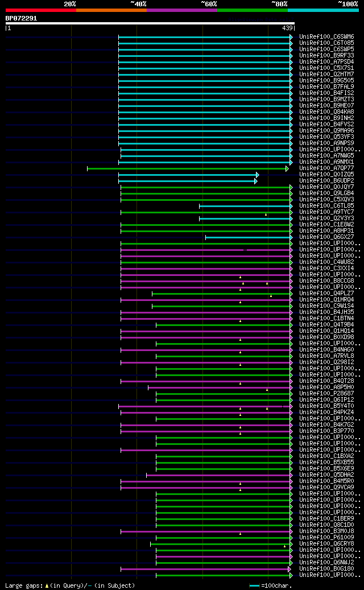Click label UniRef100_C9W1S4

tap(327, 306)
